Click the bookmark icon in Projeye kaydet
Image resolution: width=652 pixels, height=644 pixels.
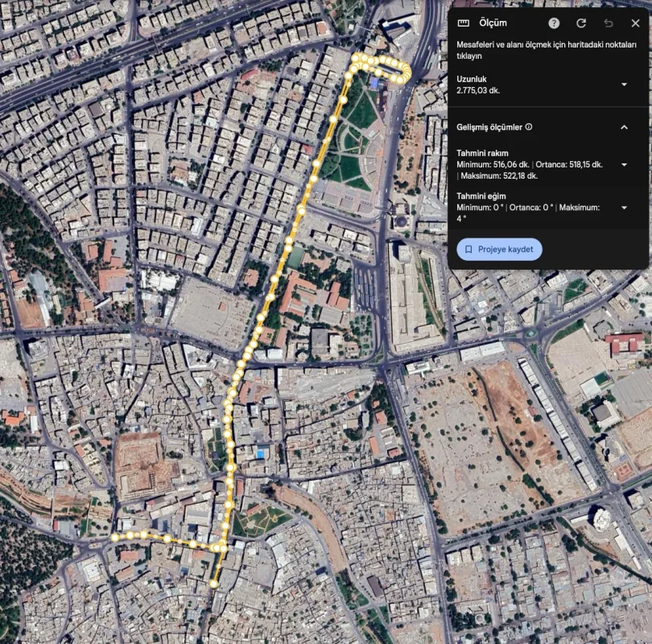pos(468,250)
